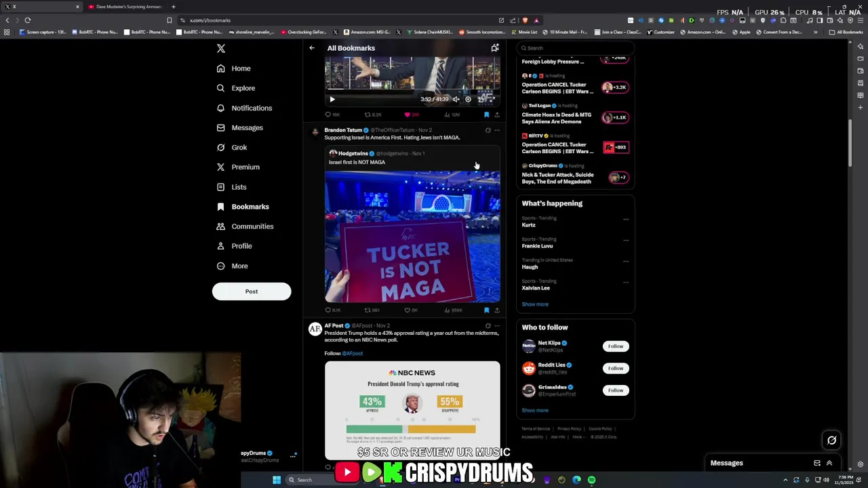Image resolution: width=868 pixels, height=488 pixels.
Task: Open more options on Brandon Tatum's post
Action: point(497,130)
